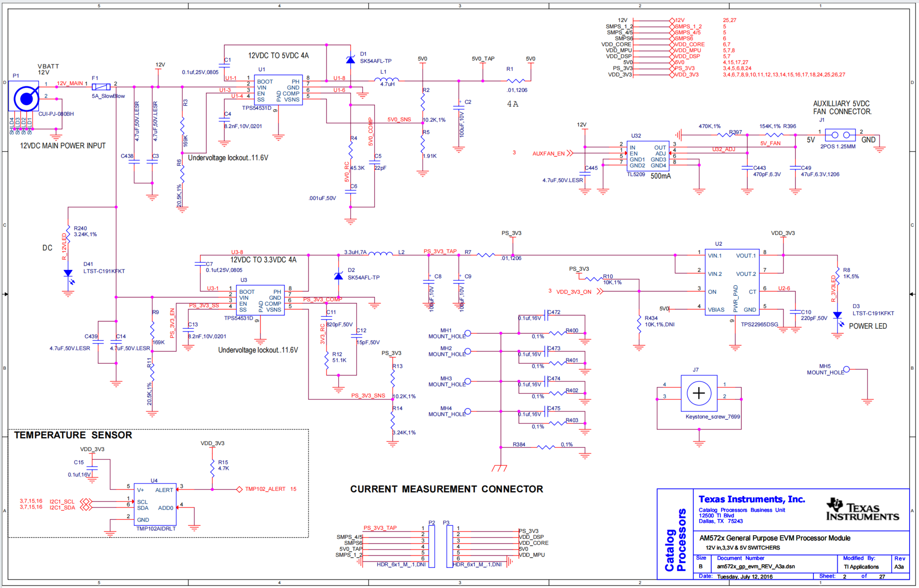
Task: Click the F1 5A SlowBlow fuse symbol
Action: [101, 87]
